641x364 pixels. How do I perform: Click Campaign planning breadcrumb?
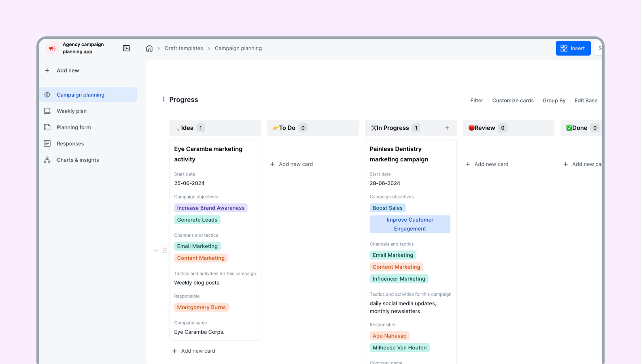(238, 48)
